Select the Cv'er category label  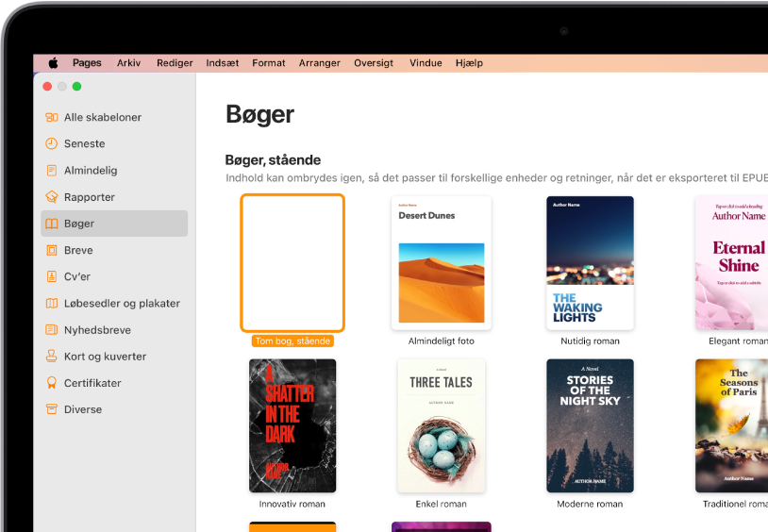tap(77, 276)
